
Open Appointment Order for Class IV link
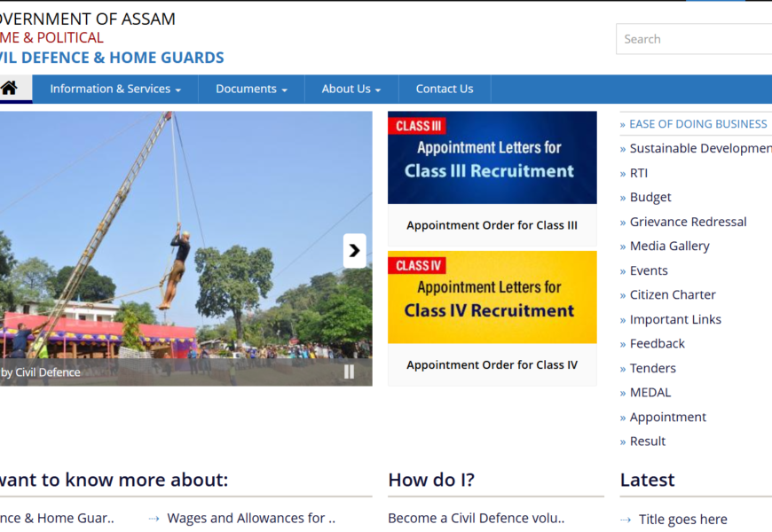[x=492, y=365]
